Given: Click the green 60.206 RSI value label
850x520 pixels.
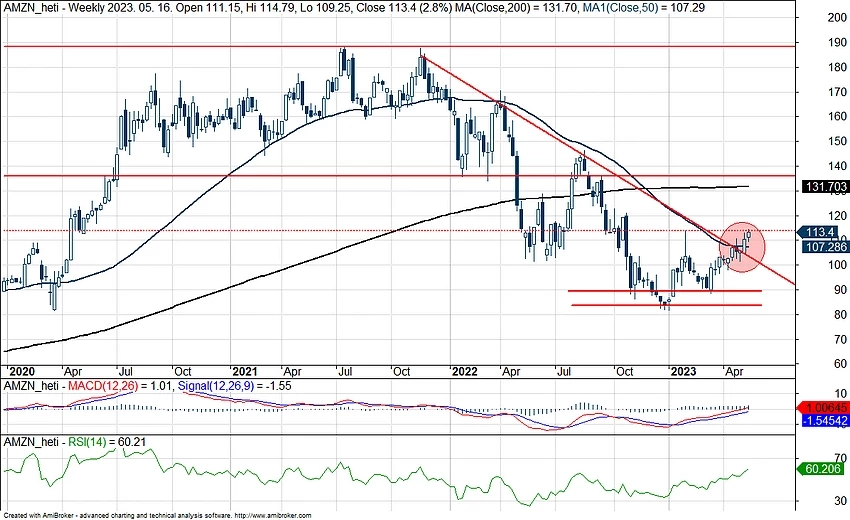Looking at the screenshot, I should point(821,468).
